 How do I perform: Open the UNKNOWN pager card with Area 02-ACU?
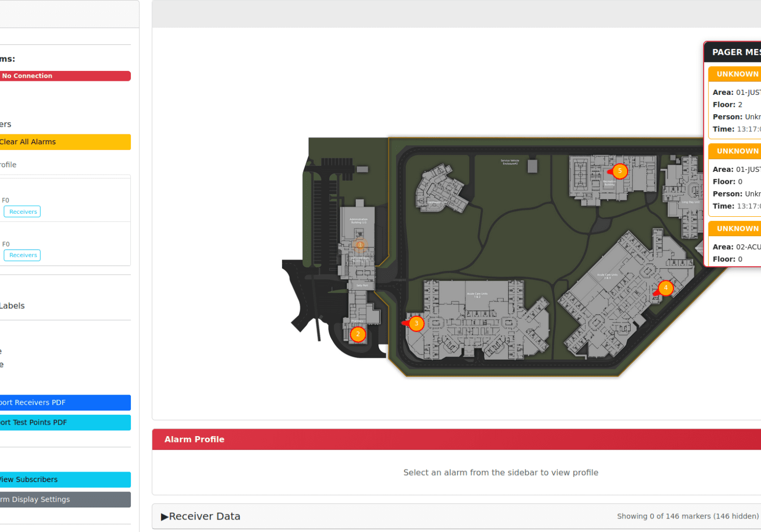(734, 243)
